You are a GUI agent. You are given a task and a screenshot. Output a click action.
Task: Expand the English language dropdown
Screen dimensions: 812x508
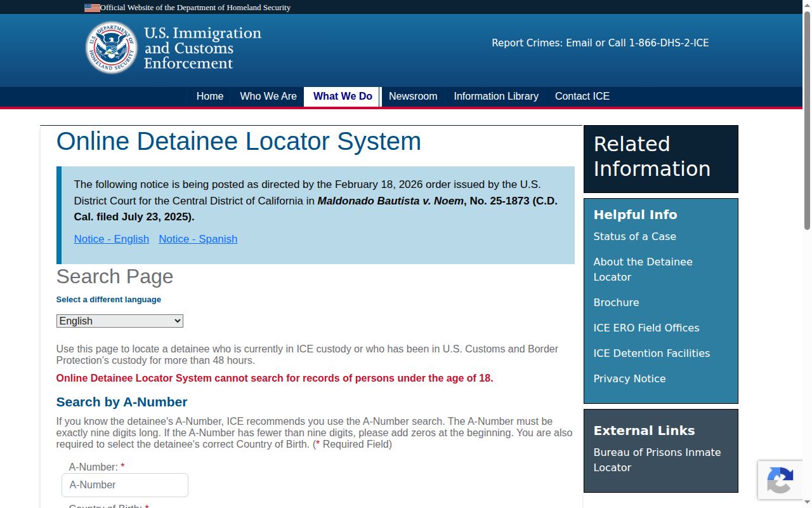coord(120,321)
